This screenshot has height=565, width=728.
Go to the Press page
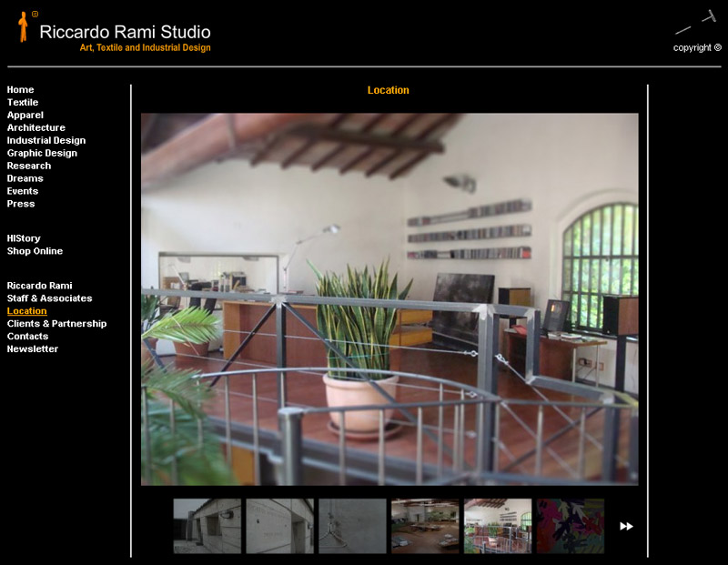(x=21, y=204)
